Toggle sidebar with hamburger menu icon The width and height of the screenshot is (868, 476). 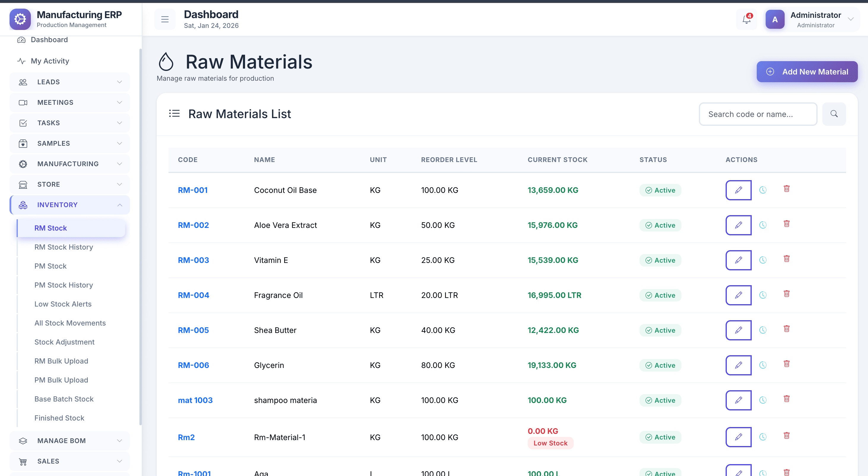tap(165, 20)
